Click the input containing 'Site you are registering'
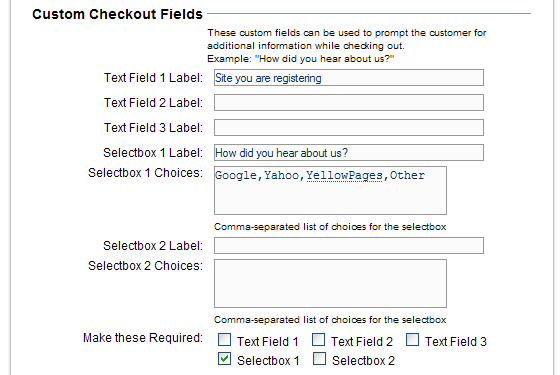560x375 pixels. [349, 78]
